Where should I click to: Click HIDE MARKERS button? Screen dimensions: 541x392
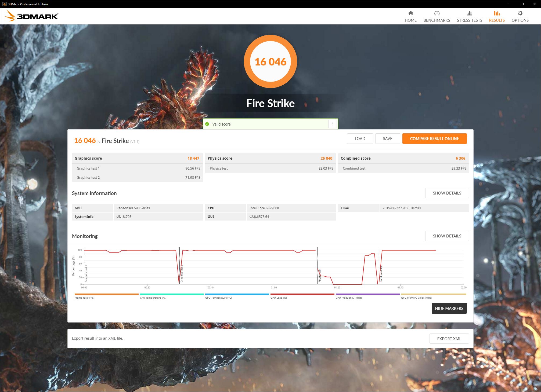pos(449,308)
